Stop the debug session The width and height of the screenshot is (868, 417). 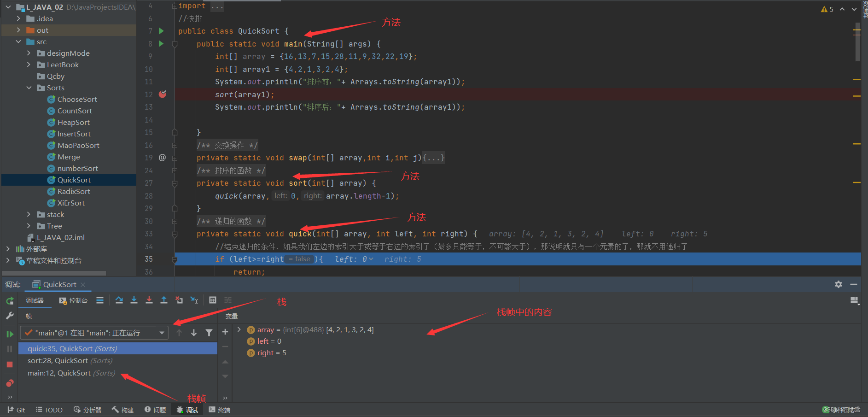pyautogui.click(x=10, y=364)
